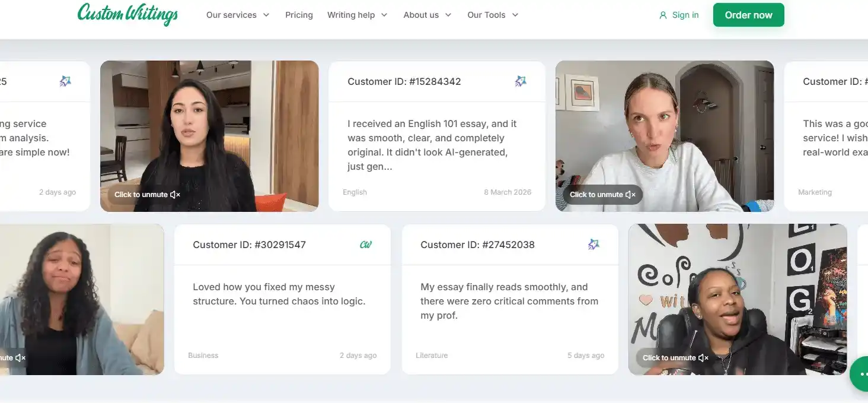Click the Custom Writings logo
The image size is (868, 403).
(x=127, y=14)
